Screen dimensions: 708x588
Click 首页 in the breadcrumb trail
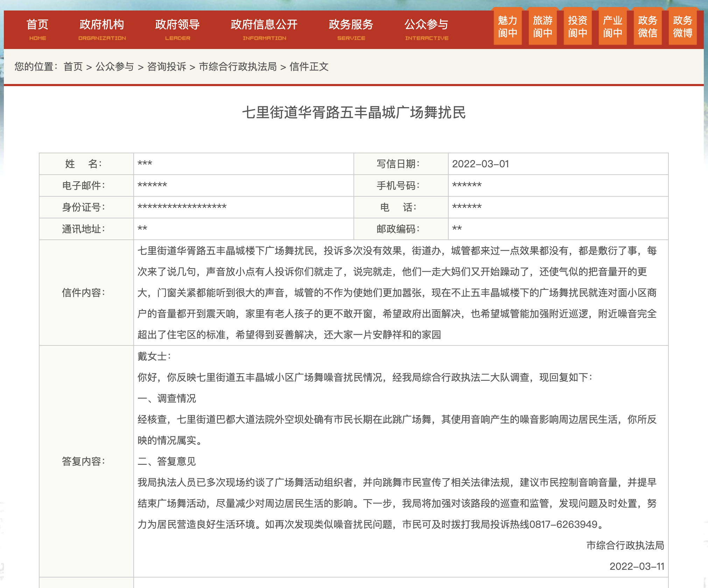point(73,67)
